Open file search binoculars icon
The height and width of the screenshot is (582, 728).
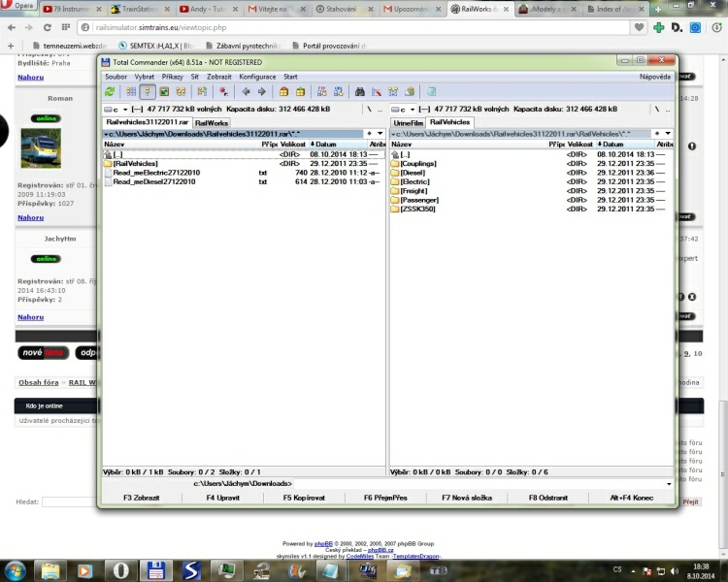(360, 92)
